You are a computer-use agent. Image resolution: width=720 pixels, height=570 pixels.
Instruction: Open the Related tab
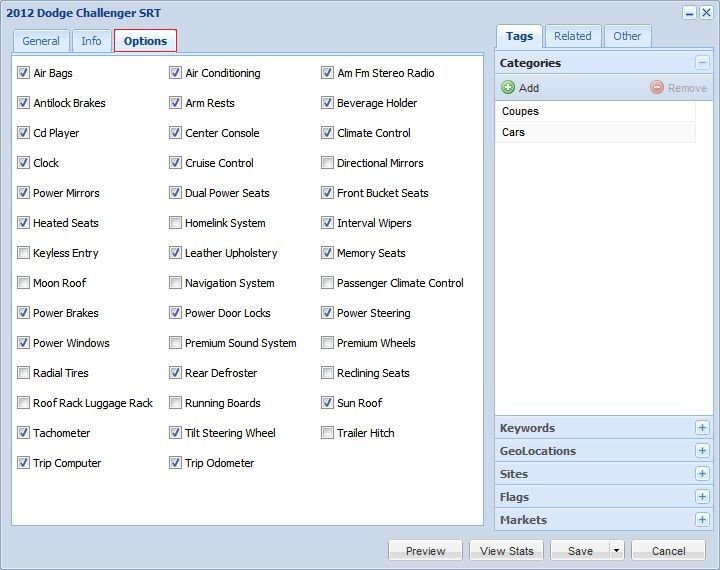pos(572,36)
